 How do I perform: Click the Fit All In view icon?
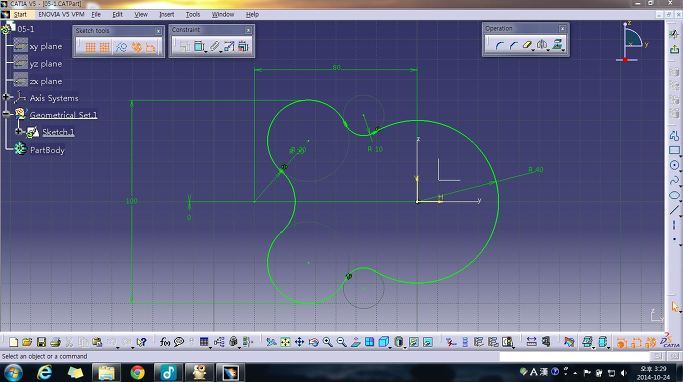(285, 342)
